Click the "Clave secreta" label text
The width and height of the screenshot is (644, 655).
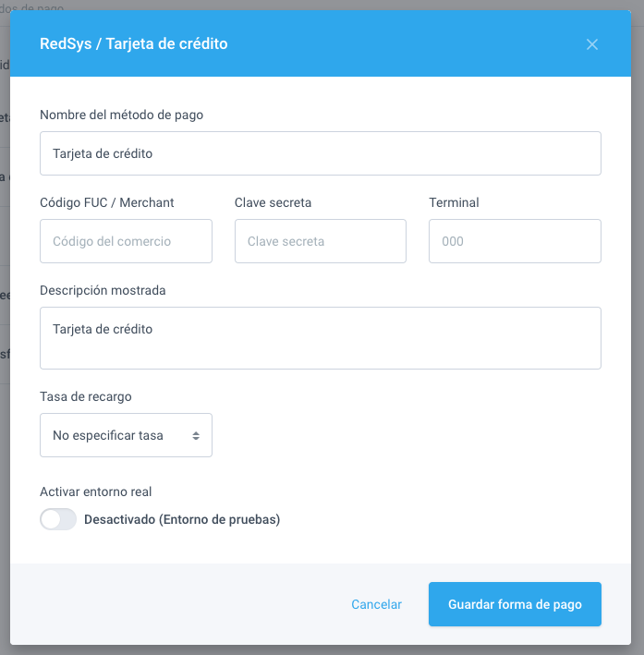click(x=273, y=202)
